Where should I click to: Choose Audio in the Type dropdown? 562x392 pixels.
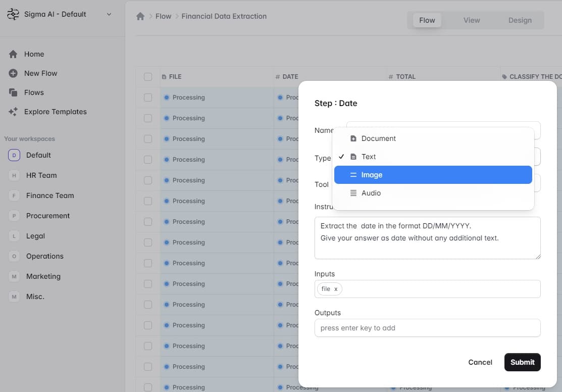[x=433, y=193]
